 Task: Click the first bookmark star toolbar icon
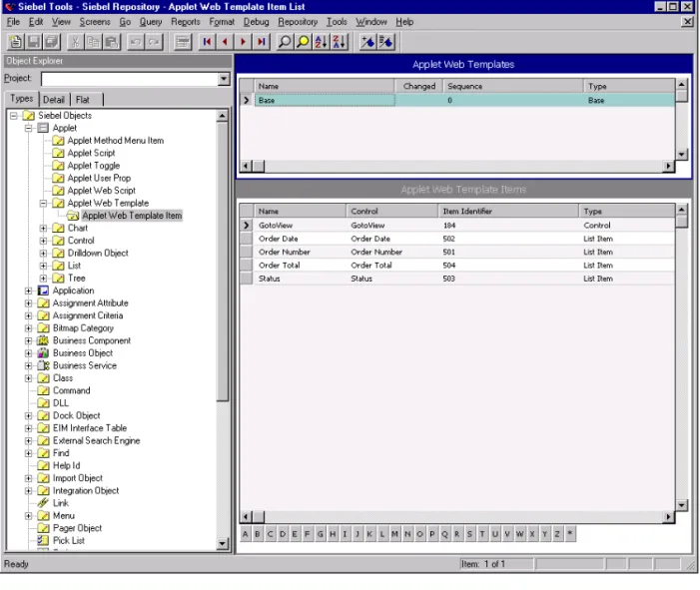tap(367, 42)
